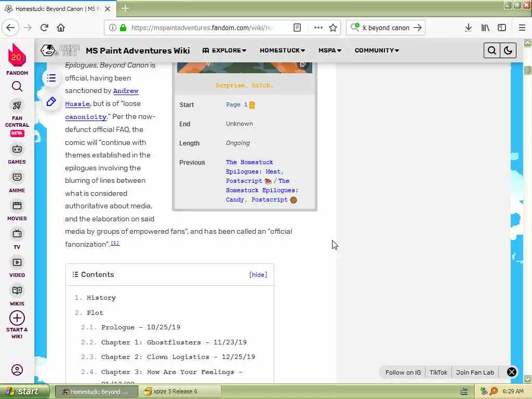
Task: Open citation footnote [1]
Action: pos(115,243)
